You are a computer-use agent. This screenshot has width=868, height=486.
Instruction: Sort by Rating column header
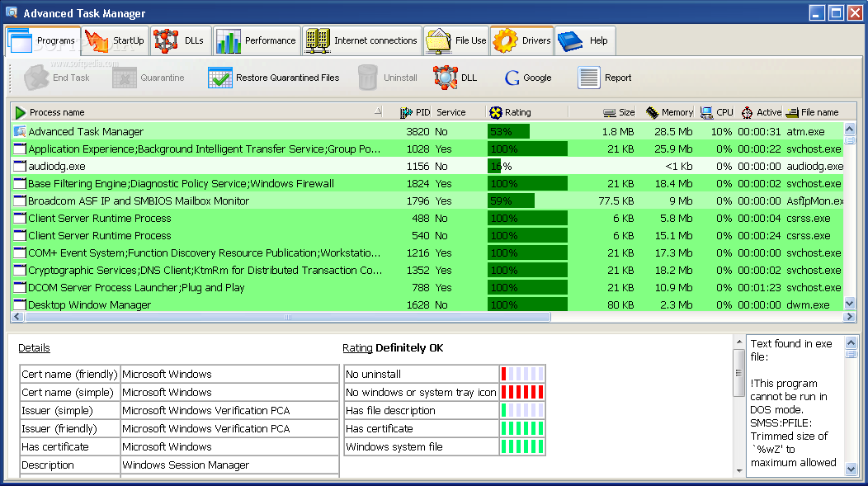pos(527,112)
